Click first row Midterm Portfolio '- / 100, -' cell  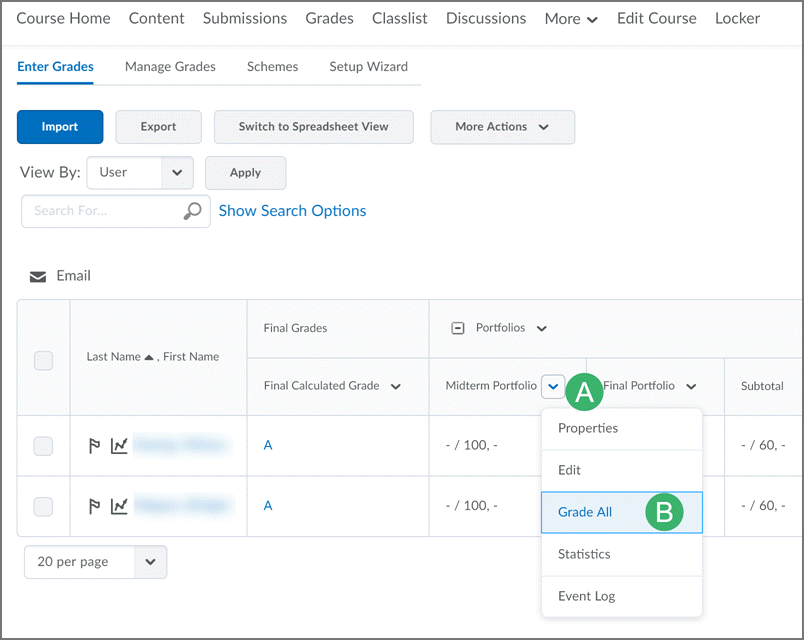(x=471, y=446)
